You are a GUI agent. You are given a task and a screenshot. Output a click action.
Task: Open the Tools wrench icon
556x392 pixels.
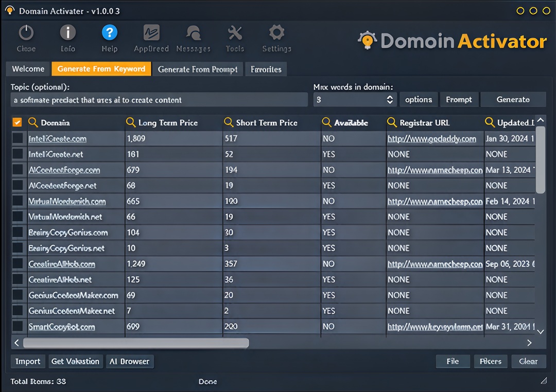coord(235,33)
